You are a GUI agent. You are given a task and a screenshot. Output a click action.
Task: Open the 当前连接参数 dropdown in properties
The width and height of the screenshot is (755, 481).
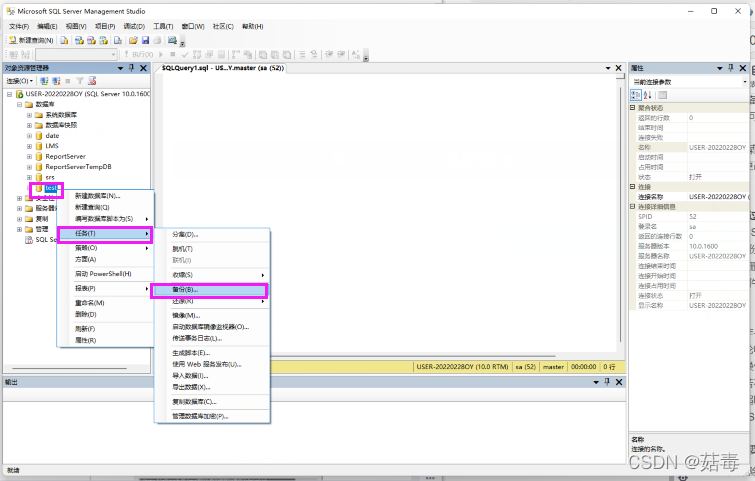pos(746,82)
